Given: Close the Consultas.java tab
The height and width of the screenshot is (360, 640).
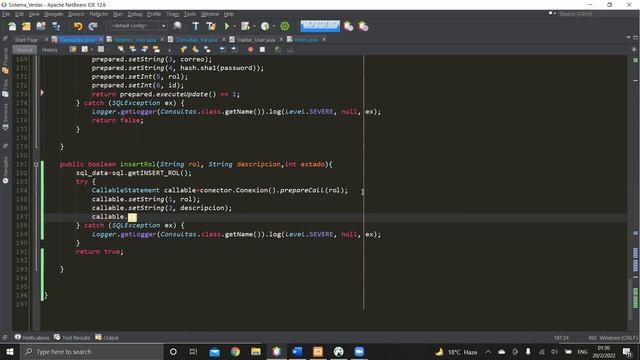Looking at the screenshot, I should 100,40.
